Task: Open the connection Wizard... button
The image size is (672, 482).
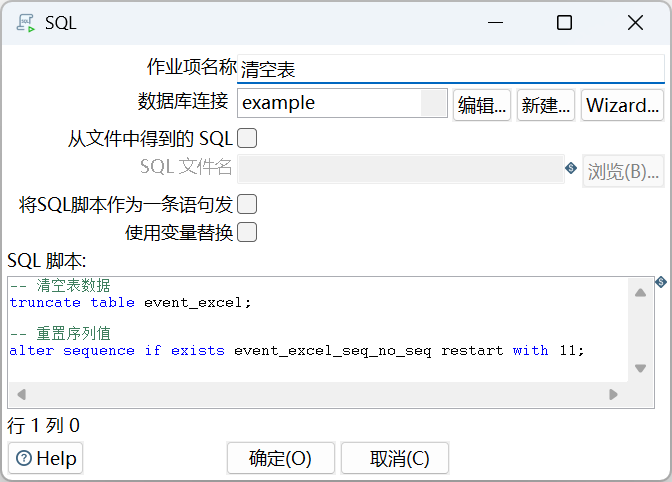Action: [622, 105]
